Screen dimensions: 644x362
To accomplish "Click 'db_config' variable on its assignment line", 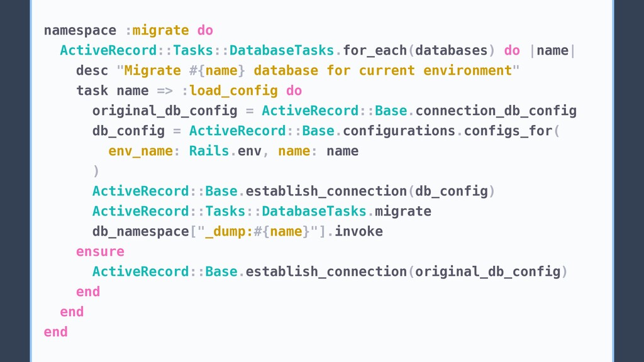I will tap(128, 131).
